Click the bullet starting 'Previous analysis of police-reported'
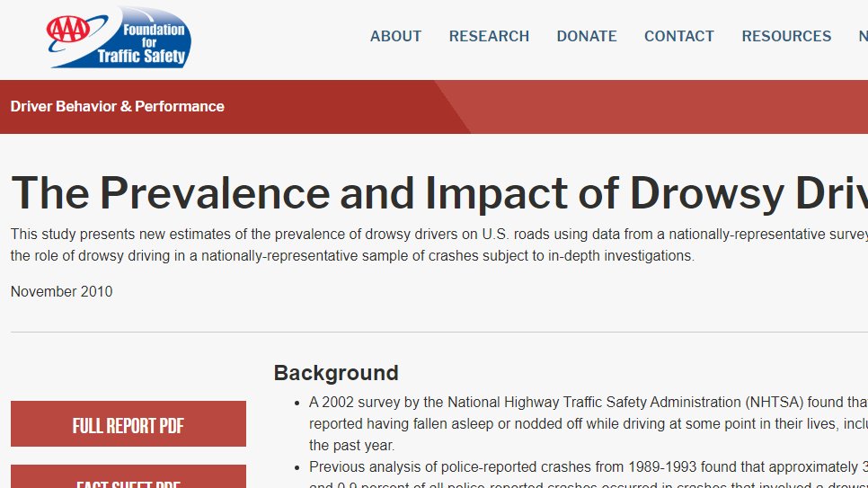 coord(588,476)
